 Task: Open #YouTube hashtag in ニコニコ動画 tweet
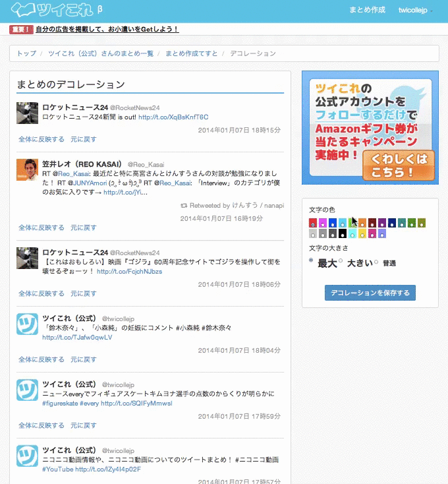58,469
